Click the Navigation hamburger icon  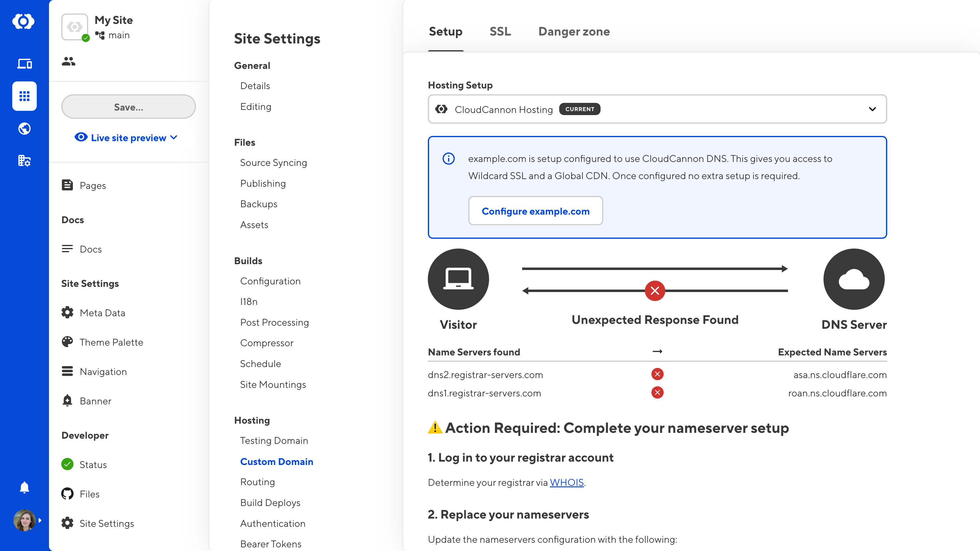pyautogui.click(x=67, y=371)
